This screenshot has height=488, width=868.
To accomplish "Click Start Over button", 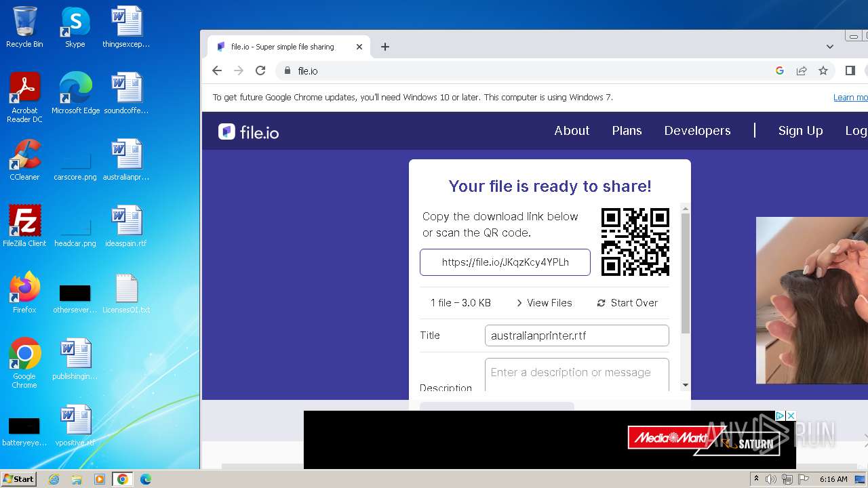I will [627, 303].
